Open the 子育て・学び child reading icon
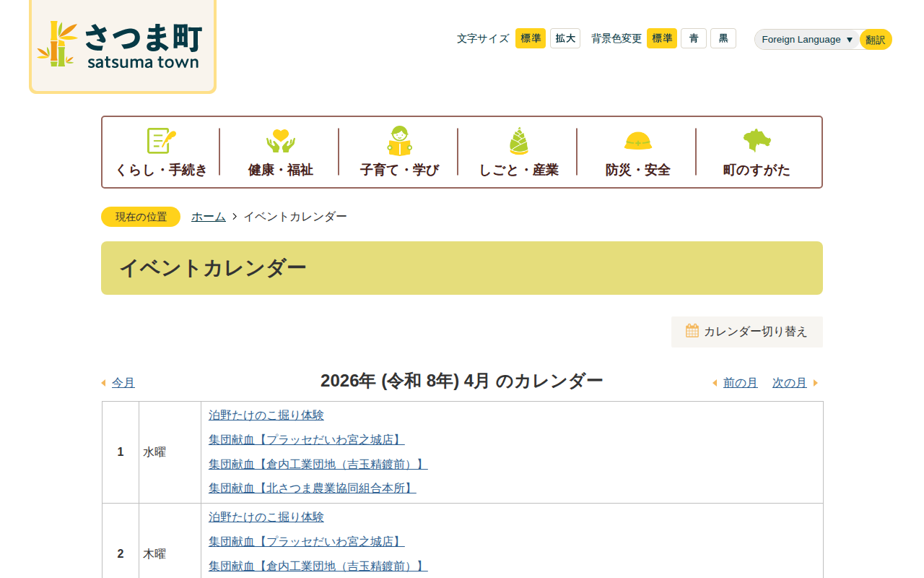Viewport: 924px width, 578px height. [400, 141]
